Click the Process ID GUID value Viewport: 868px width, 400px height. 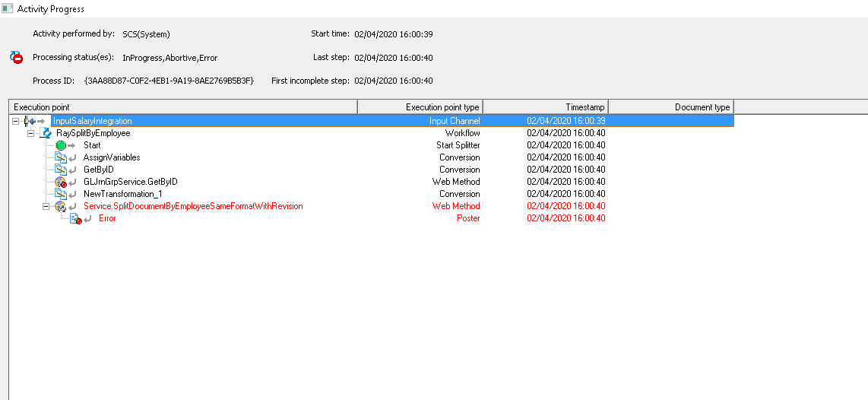(x=169, y=81)
